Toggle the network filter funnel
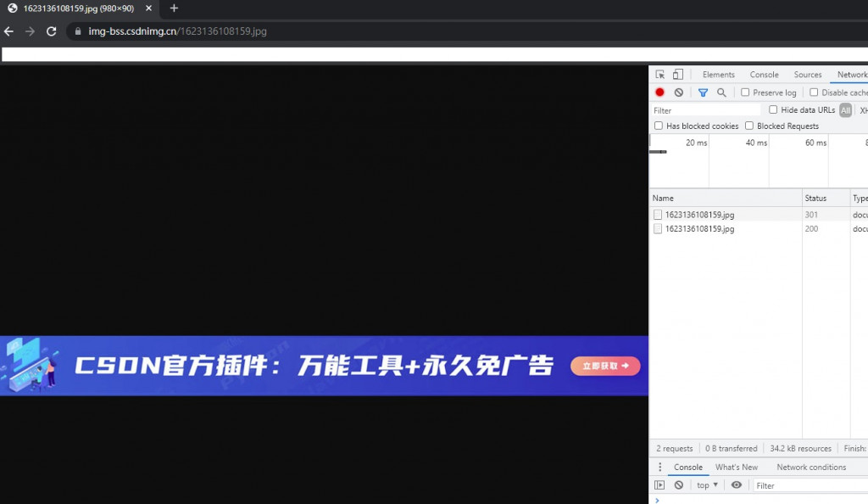868x504 pixels. 703,92
